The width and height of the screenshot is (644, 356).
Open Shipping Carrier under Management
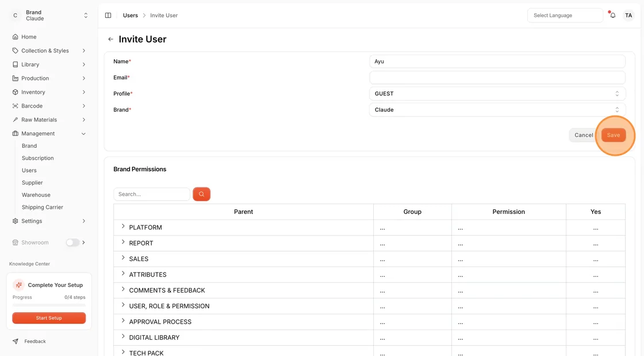click(x=43, y=208)
